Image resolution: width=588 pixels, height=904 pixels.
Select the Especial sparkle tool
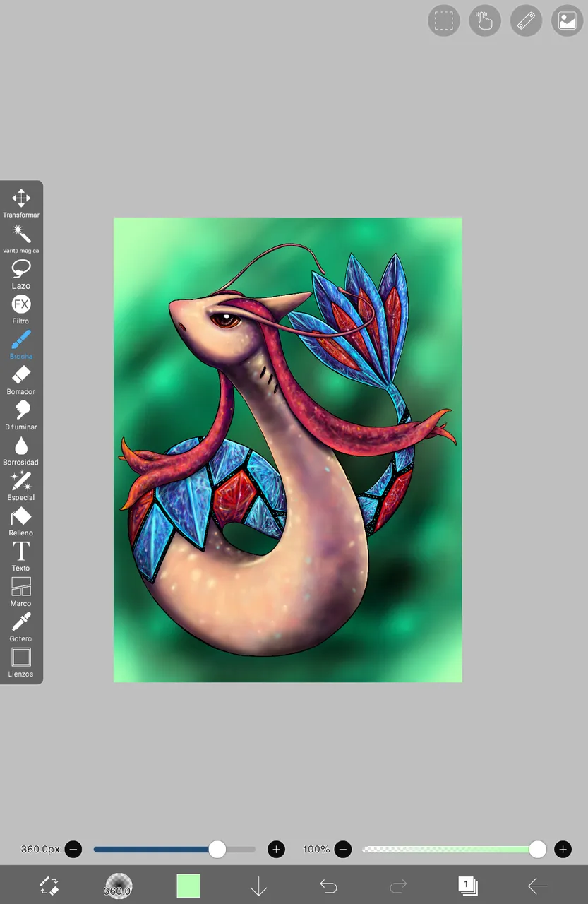pyautogui.click(x=21, y=486)
